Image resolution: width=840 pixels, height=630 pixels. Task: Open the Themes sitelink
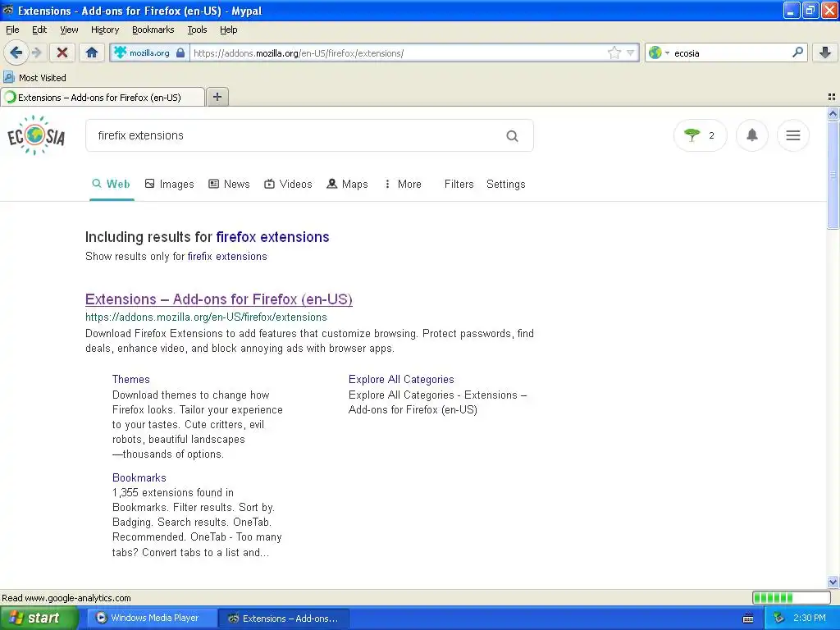pyautogui.click(x=130, y=379)
